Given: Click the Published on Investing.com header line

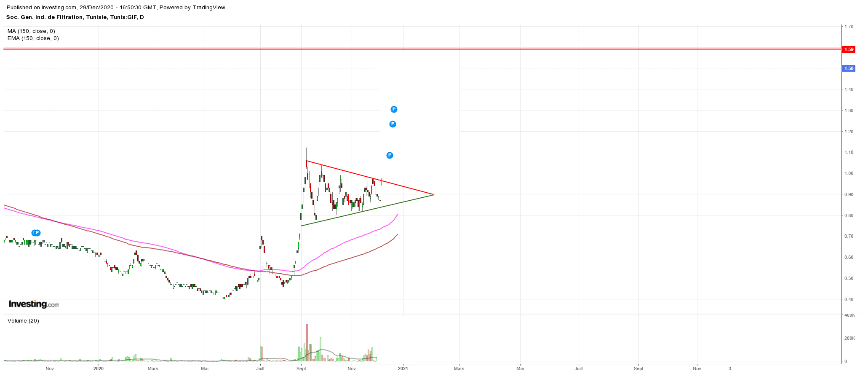Looking at the screenshot, I should coord(117,8).
